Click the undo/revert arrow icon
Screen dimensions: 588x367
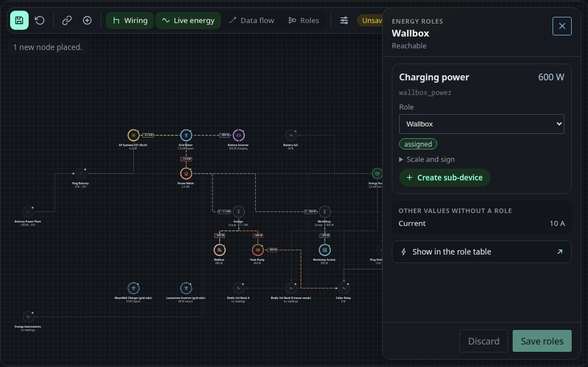pyautogui.click(x=40, y=20)
